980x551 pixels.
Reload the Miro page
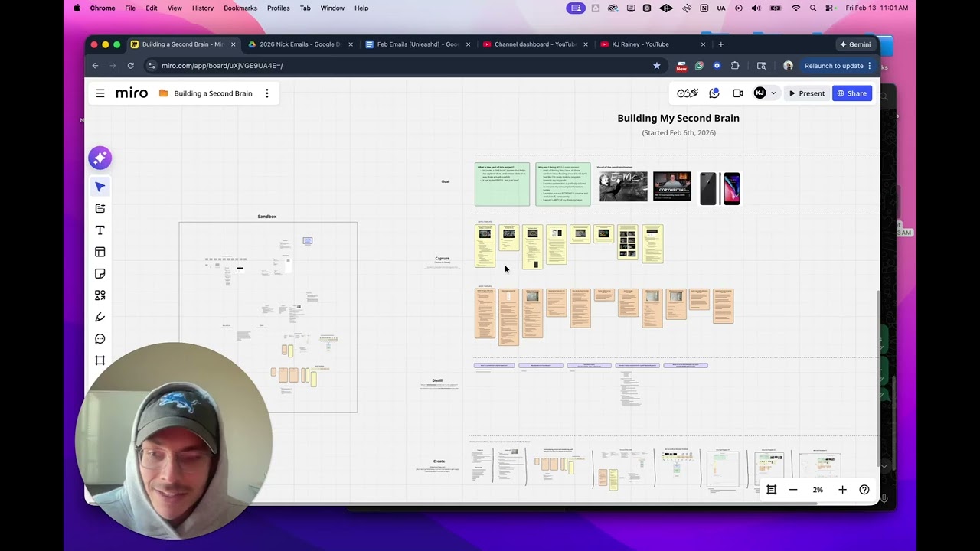tap(131, 66)
